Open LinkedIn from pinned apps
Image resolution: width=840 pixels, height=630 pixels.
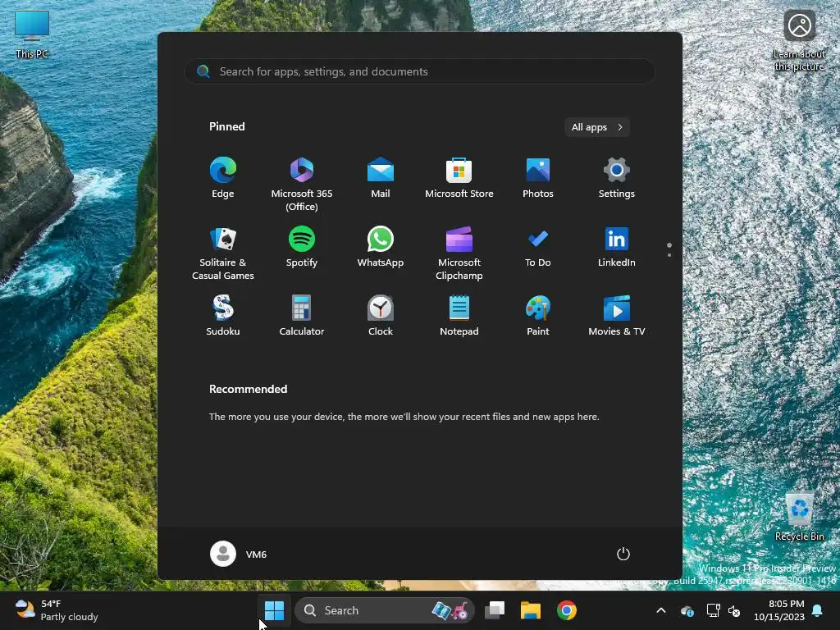tap(617, 248)
